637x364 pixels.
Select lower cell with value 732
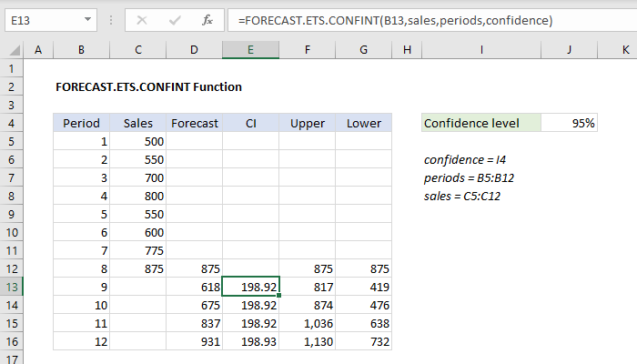click(x=364, y=341)
